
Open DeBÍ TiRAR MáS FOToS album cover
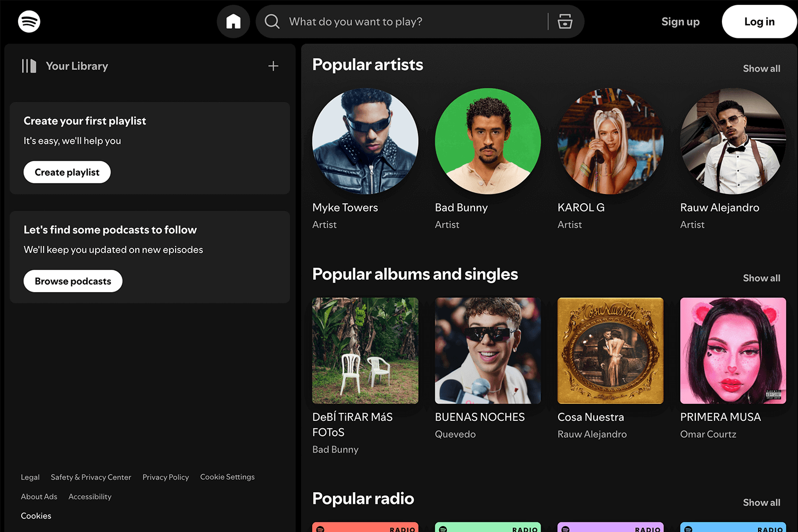pyautogui.click(x=365, y=351)
